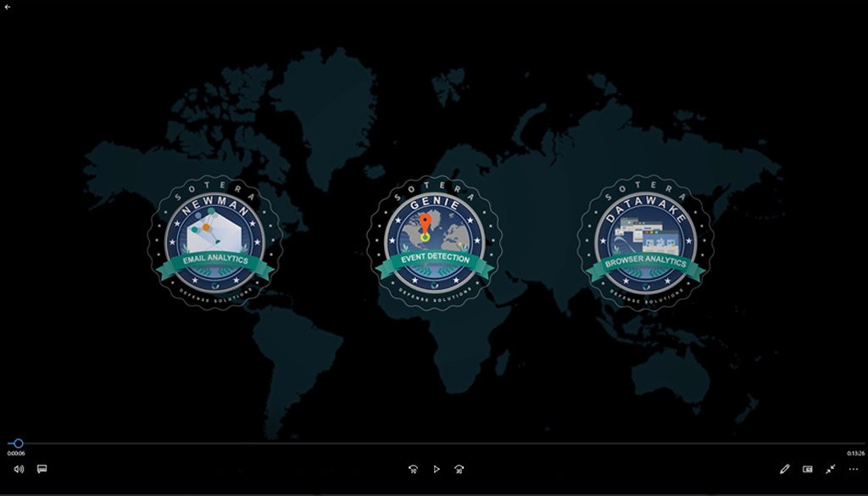Open the more options ellipsis menu
The image size is (868, 496).
[x=853, y=469]
